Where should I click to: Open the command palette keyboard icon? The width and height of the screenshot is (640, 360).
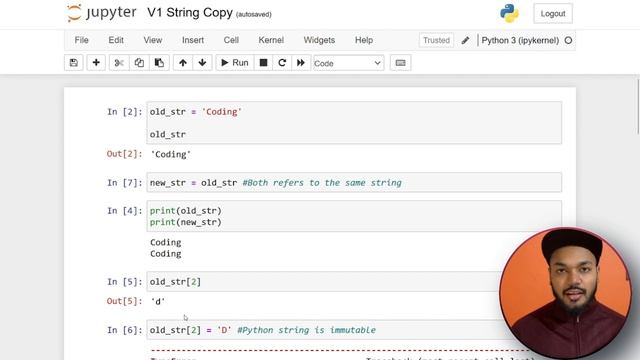[400, 63]
